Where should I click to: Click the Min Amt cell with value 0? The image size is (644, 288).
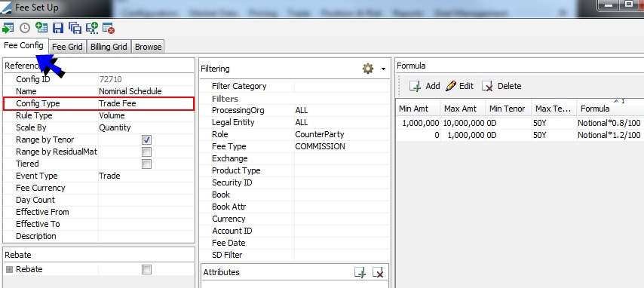[418, 135]
